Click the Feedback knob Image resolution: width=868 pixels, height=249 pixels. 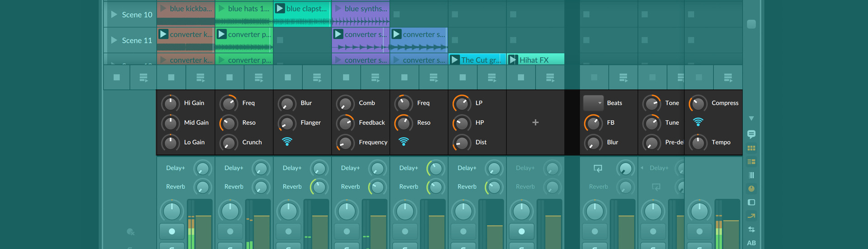(345, 123)
